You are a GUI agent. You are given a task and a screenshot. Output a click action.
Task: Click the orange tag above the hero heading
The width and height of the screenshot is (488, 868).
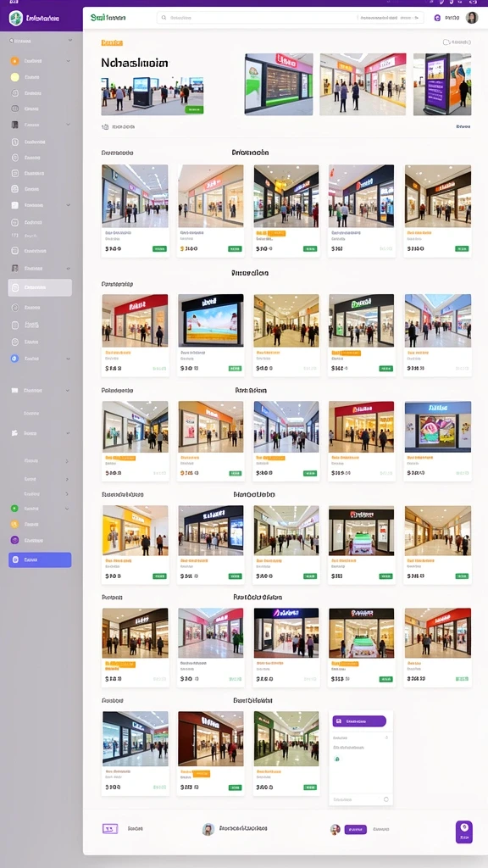point(112,42)
